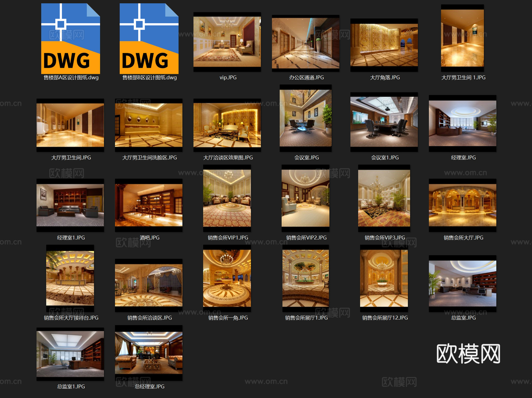The height and width of the screenshot is (398, 532).
Task: Open the 经理室1.JPG thumbnail
Action: click(70, 205)
